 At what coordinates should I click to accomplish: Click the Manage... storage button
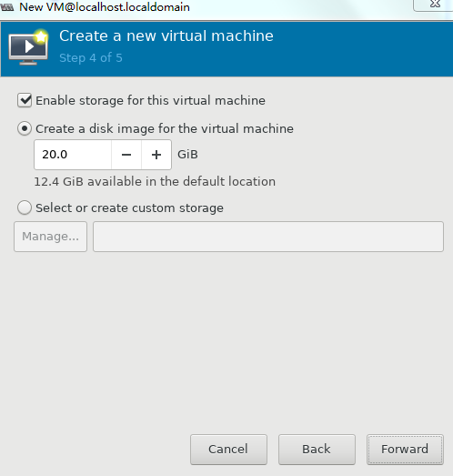[x=50, y=237]
